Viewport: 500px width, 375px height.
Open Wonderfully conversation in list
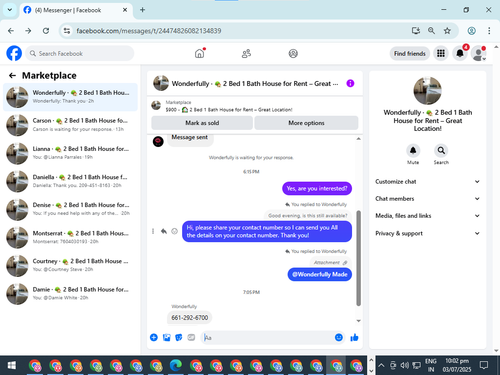pos(70,97)
